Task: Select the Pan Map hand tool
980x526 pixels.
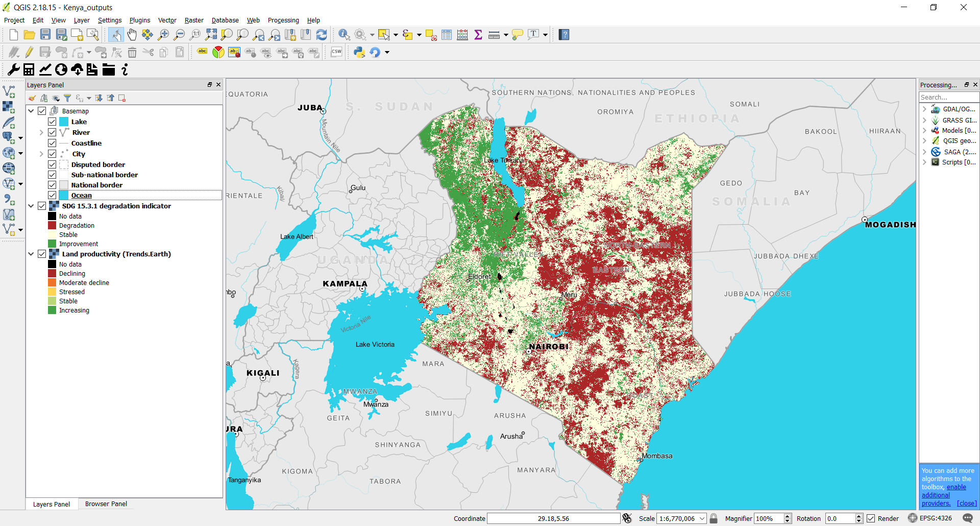Action: pyautogui.click(x=132, y=35)
